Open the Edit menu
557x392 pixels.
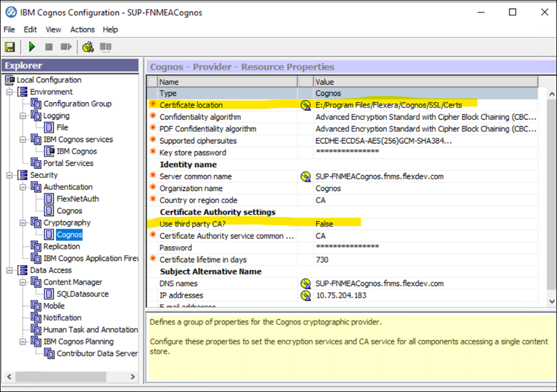coord(30,30)
